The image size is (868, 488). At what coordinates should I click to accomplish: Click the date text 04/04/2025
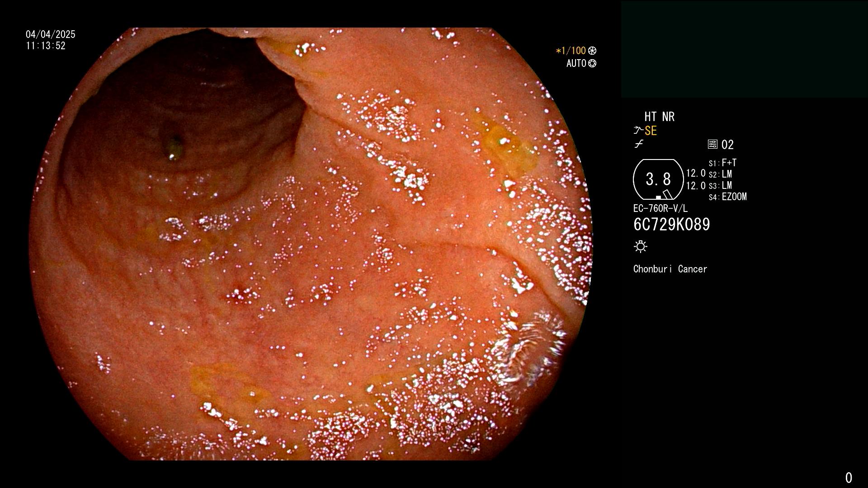pos(51,34)
